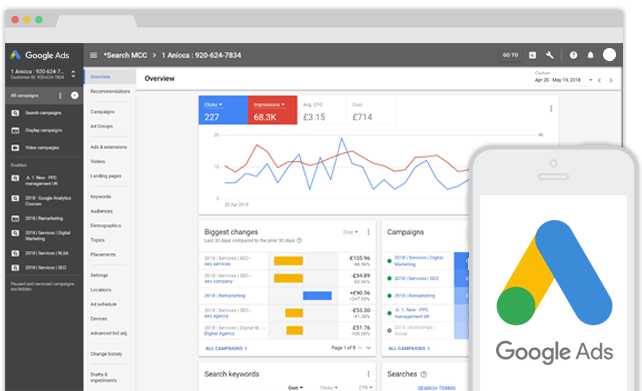Select the Overview page in the menu
Image resolution: width=642 pixels, height=391 pixels.
(x=110, y=77)
